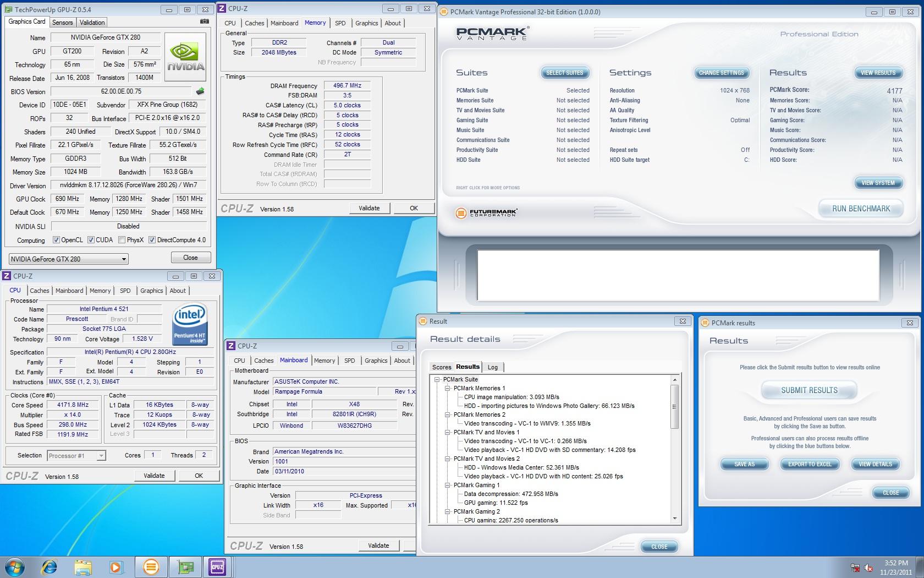The width and height of the screenshot is (924, 578).
Task: Click the Intel Pentium 4 HT logo
Action: [190, 324]
